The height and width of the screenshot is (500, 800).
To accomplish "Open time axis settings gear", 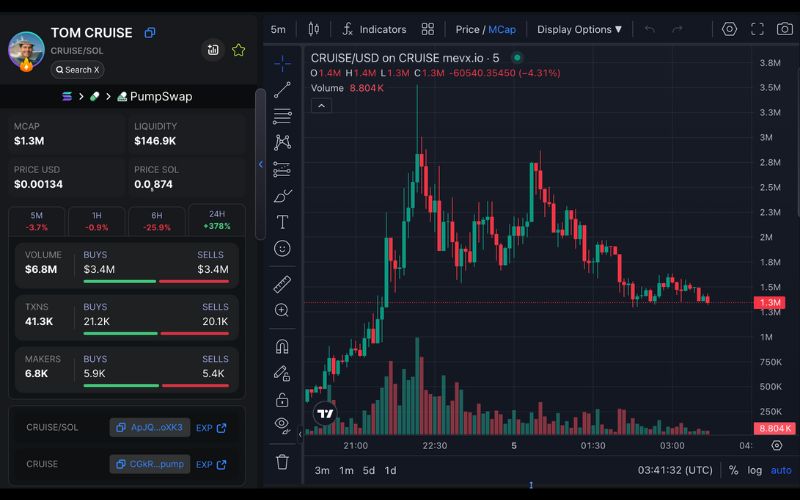I will click(777, 445).
